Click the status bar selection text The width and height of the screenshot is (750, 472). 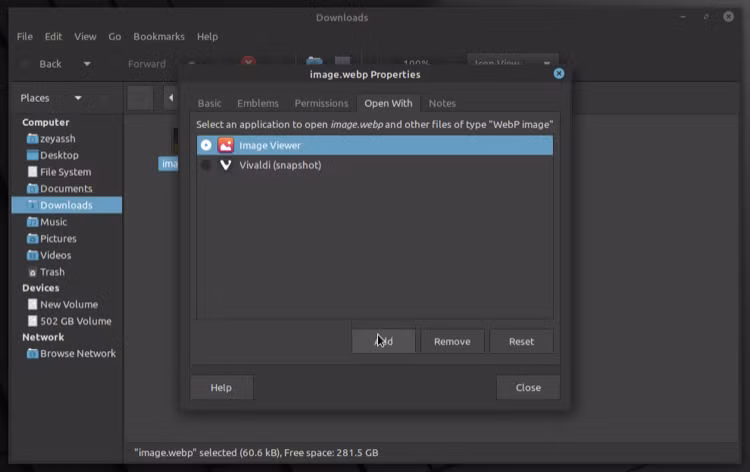(256, 452)
